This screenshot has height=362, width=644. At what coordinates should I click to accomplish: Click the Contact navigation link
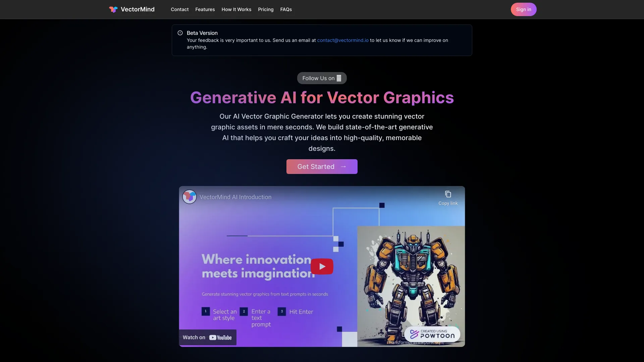[179, 9]
